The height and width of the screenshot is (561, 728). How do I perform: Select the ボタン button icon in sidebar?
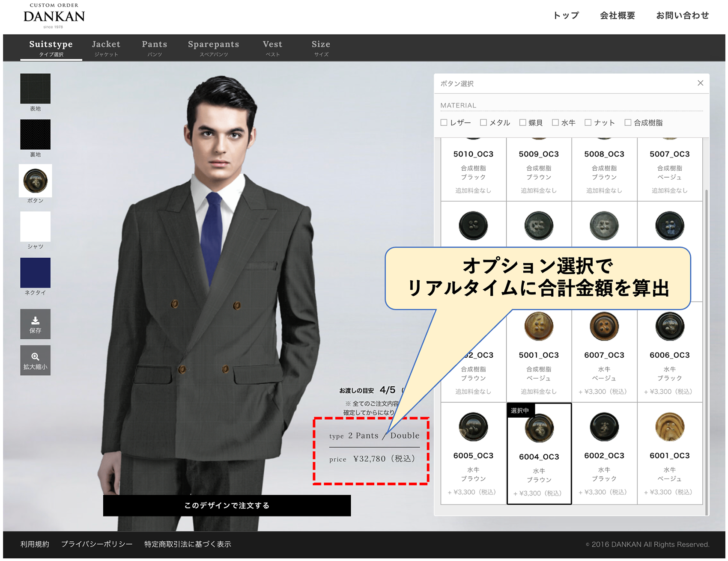click(35, 181)
